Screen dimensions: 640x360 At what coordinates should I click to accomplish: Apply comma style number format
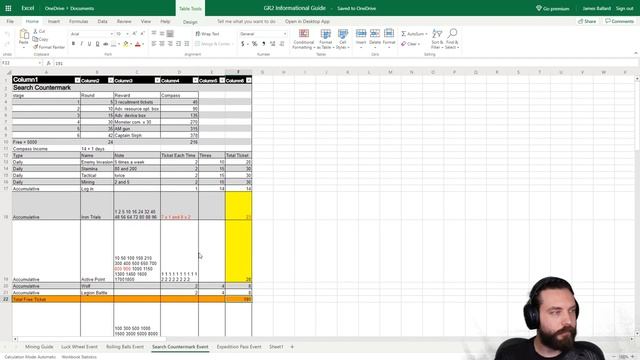coord(264,44)
